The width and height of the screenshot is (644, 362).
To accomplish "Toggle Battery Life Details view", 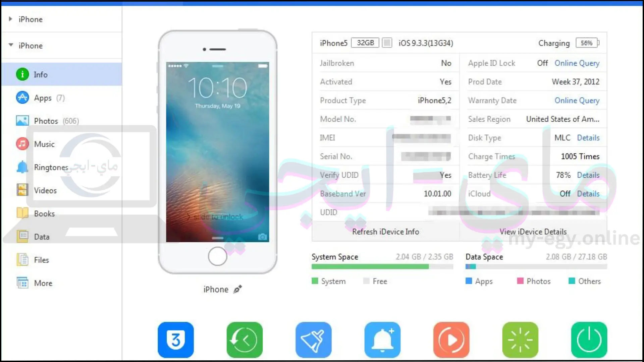I will tap(588, 175).
